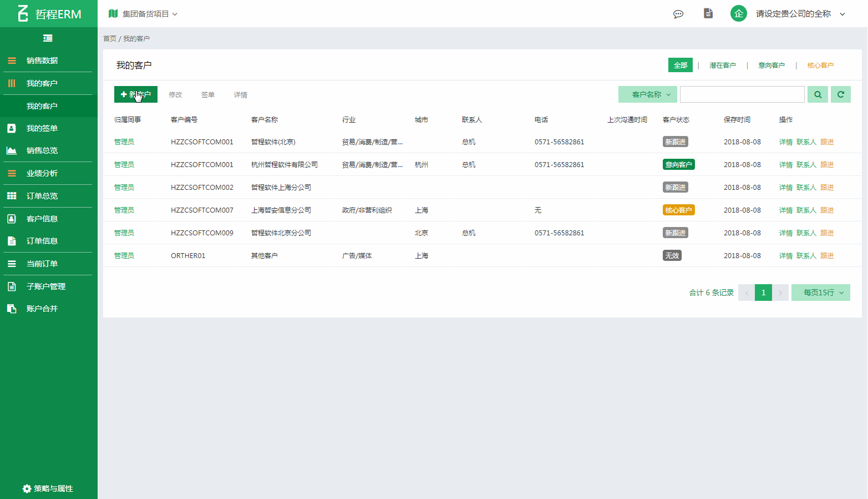Click the company avatar icon

(x=738, y=14)
